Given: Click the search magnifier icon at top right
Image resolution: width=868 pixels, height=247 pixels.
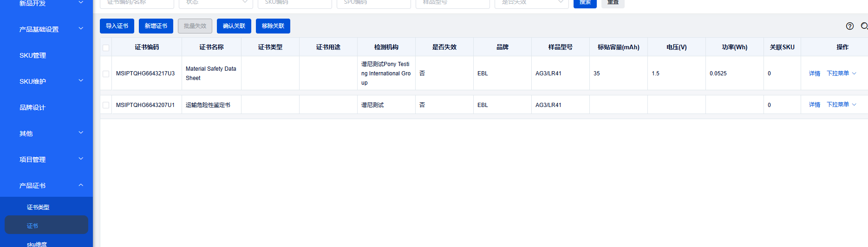Looking at the screenshot, I should click(x=864, y=26).
